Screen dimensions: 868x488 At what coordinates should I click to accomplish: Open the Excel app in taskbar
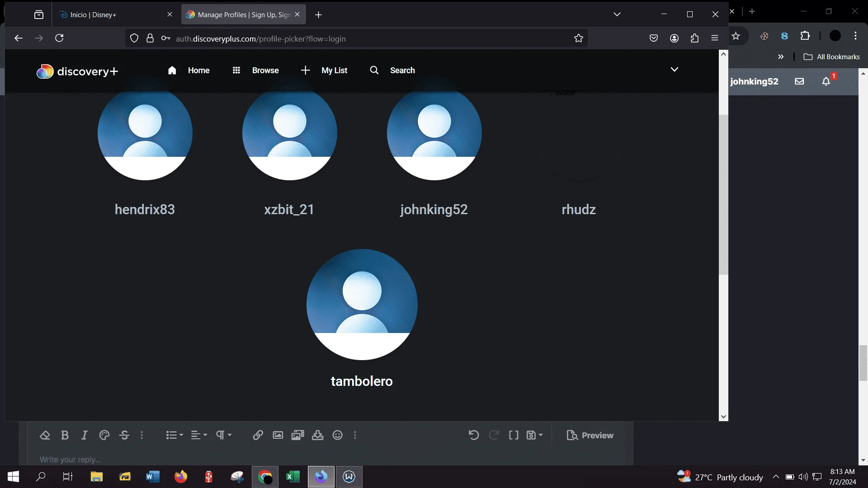(x=293, y=477)
